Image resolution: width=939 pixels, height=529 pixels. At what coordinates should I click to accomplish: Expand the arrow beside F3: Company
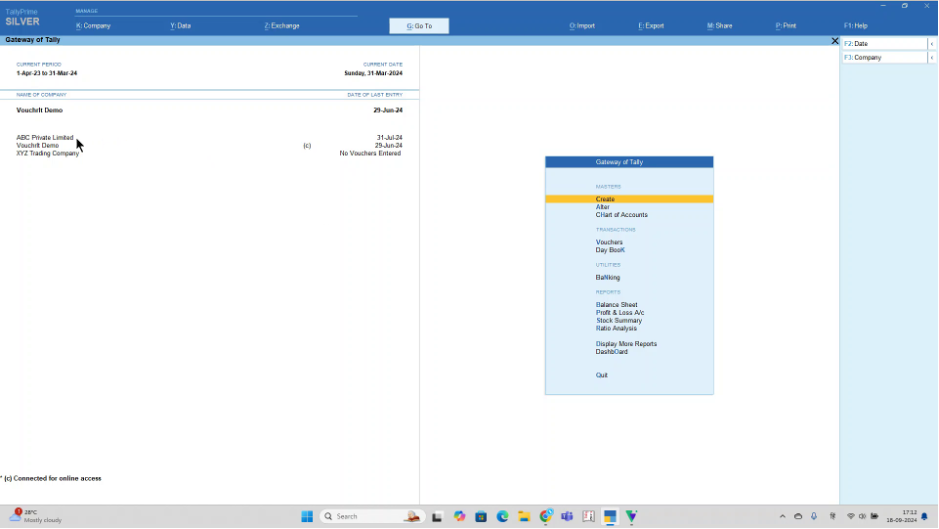[x=932, y=58]
